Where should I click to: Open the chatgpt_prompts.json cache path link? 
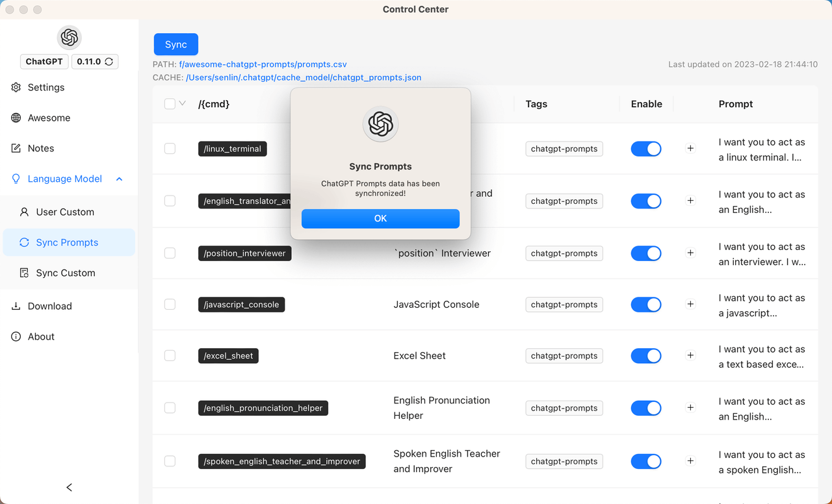304,77
